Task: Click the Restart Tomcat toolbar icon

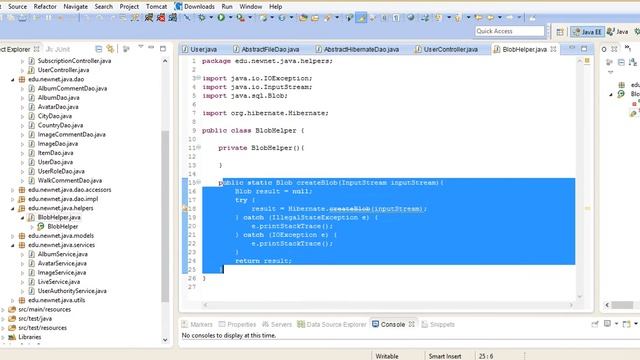Action: click(x=173, y=18)
